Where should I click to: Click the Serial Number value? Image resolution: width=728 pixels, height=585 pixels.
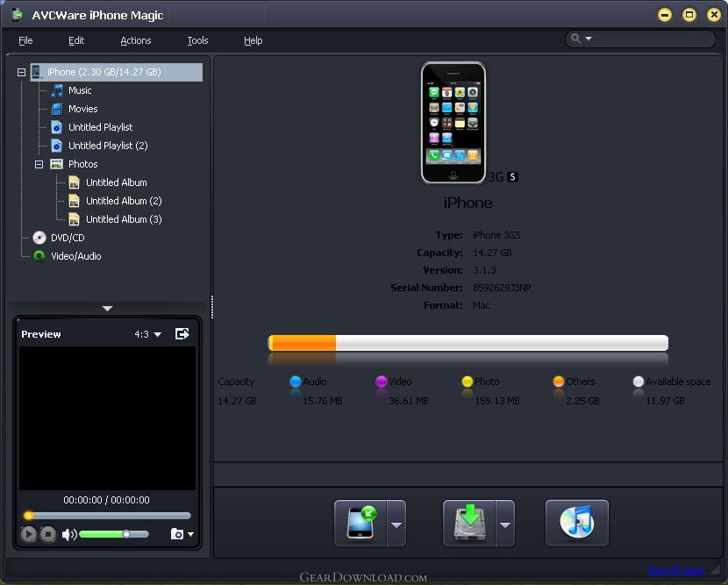point(502,288)
